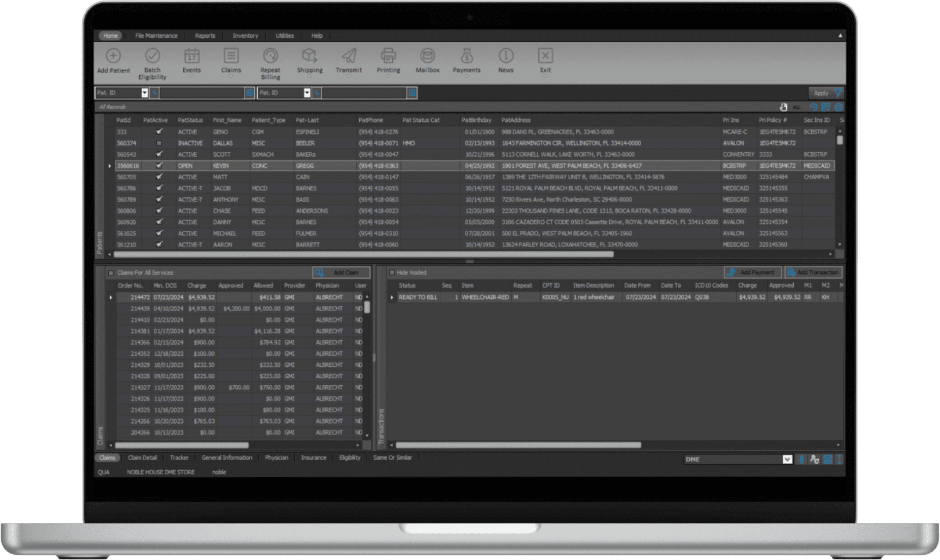The image size is (940, 560).
Task: Click the gear settings icon above the patient grid
Action: (838, 107)
